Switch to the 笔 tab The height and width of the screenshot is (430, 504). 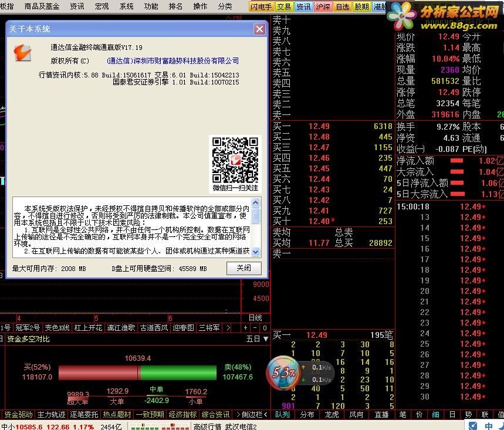pyautogui.click(x=403, y=415)
